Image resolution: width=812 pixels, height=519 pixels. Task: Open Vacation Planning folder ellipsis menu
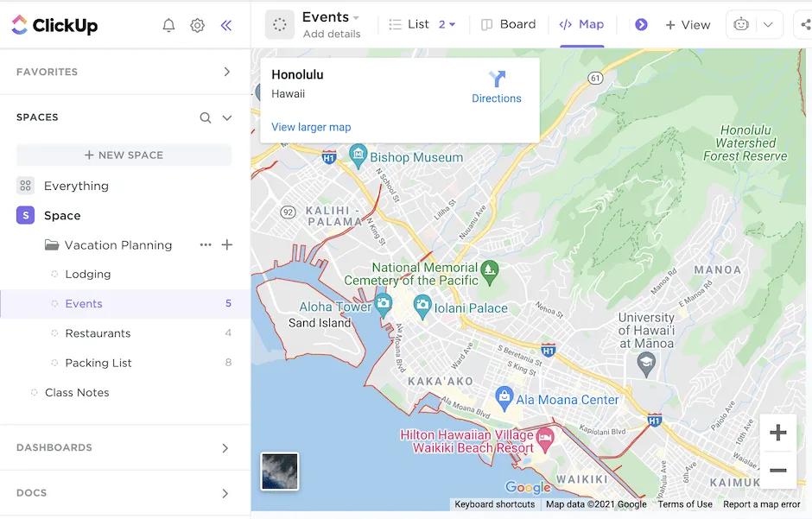(x=206, y=244)
